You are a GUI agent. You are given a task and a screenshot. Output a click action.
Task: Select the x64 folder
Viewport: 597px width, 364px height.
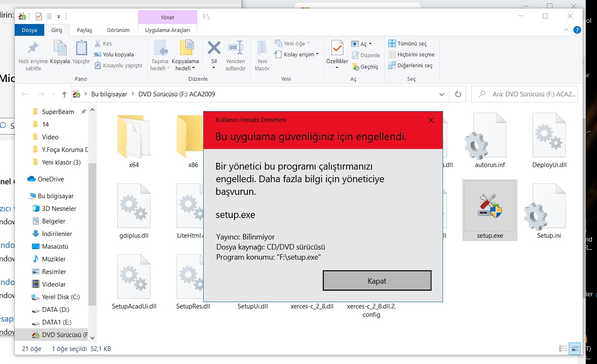click(x=134, y=141)
